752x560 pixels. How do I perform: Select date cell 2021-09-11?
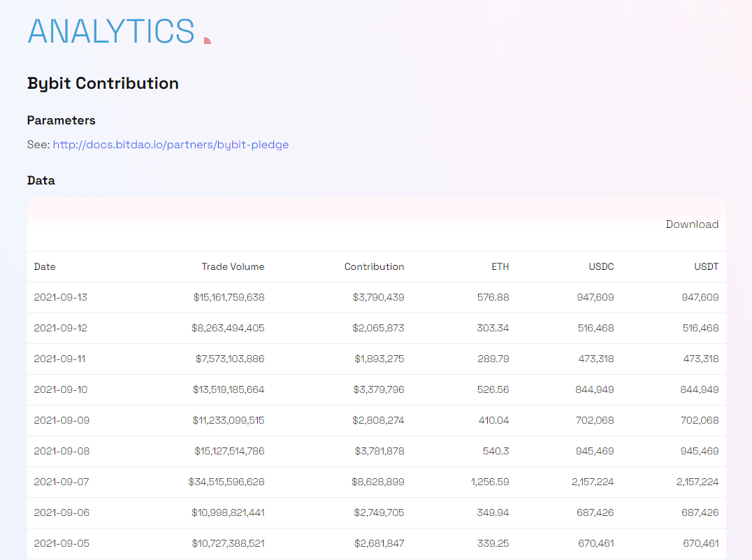pyautogui.click(x=59, y=359)
